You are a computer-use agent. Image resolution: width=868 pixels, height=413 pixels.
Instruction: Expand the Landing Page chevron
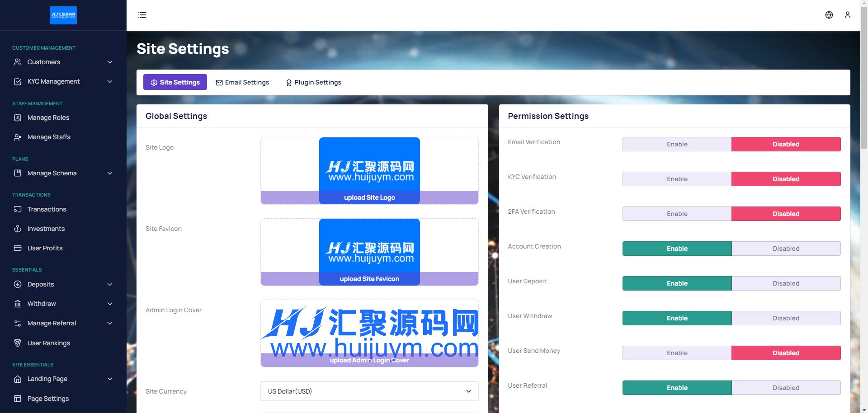[110, 379]
